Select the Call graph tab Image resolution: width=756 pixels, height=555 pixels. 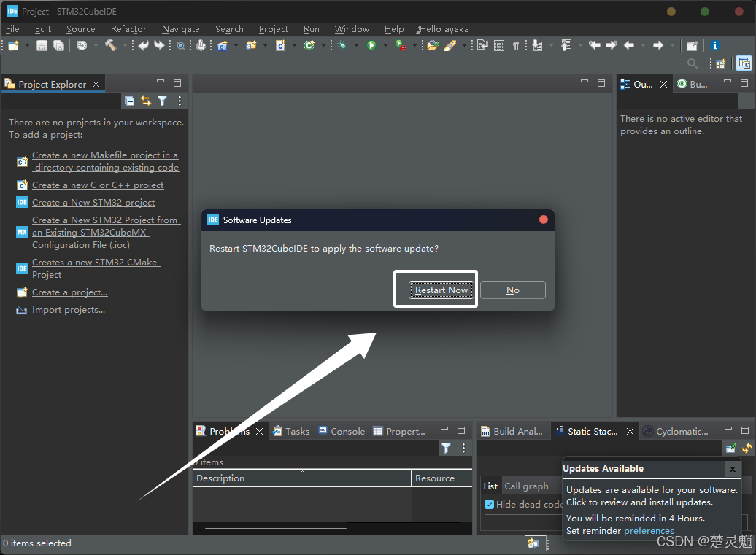click(527, 486)
